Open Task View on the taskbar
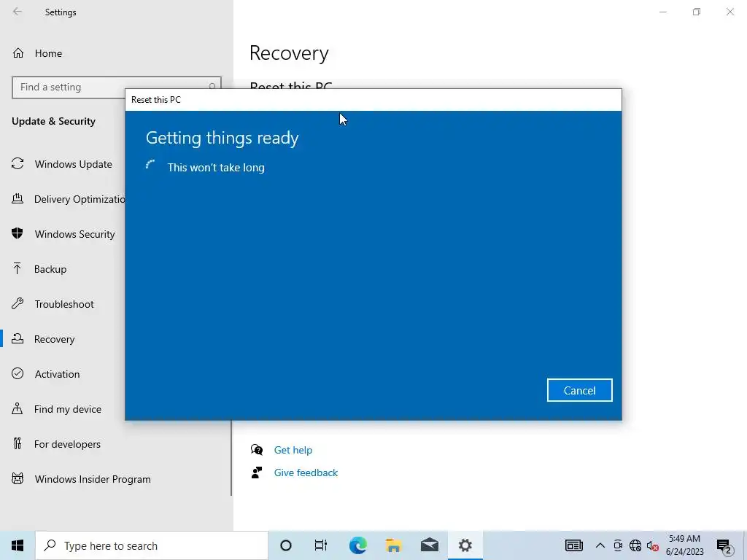 (x=321, y=545)
